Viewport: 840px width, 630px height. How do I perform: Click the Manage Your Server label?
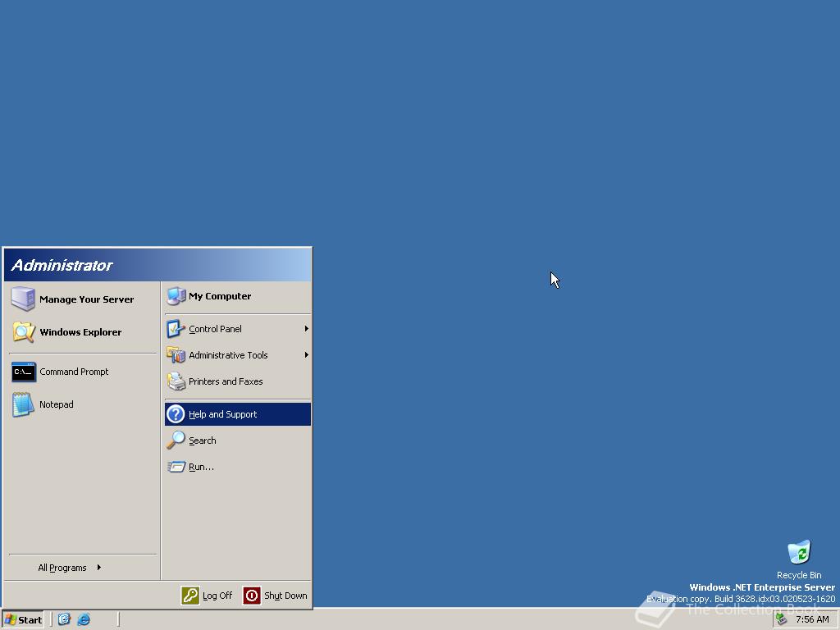coord(87,299)
